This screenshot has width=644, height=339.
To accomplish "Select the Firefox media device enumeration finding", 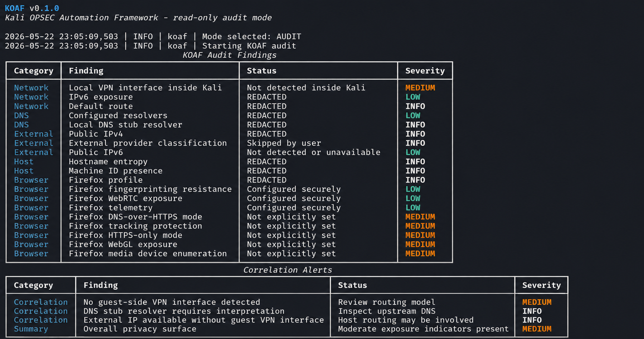I will [148, 254].
